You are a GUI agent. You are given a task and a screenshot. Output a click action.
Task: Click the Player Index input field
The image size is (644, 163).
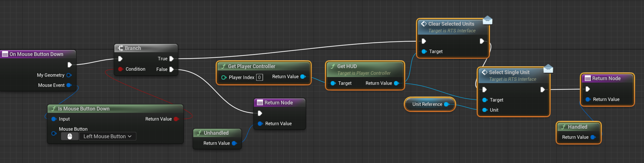point(259,77)
